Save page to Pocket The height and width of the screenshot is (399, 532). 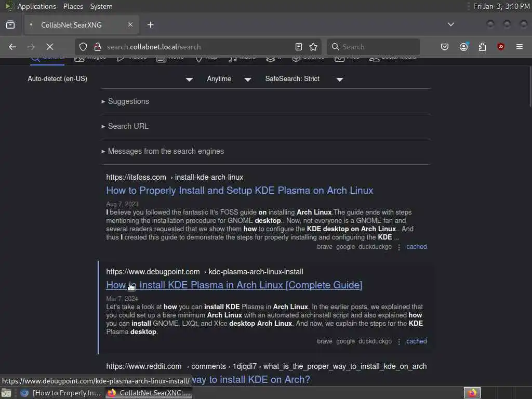445,47
